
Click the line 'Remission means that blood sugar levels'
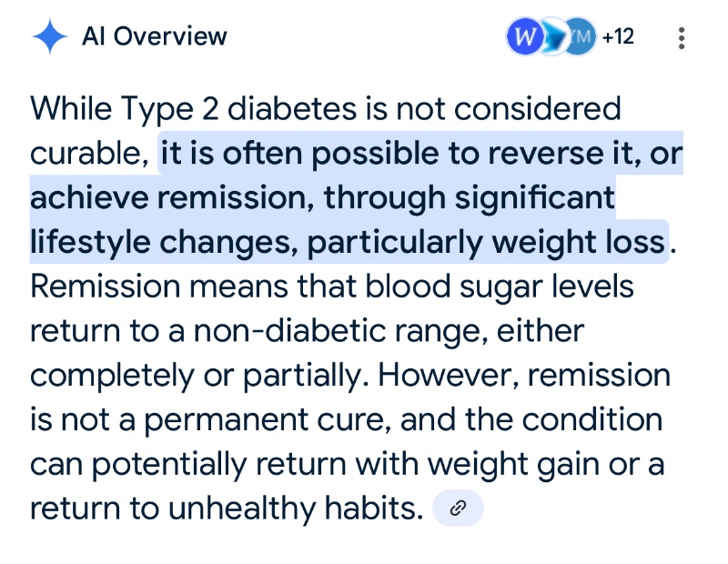[331, 287]
